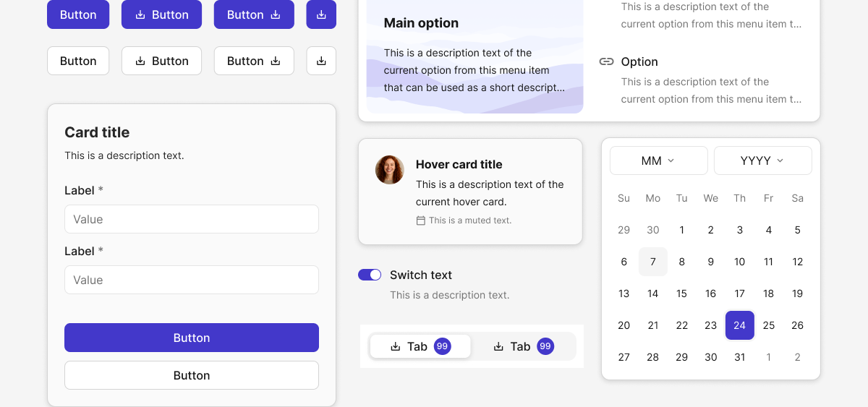Select date 31 in the calendar

click(740, 357)
